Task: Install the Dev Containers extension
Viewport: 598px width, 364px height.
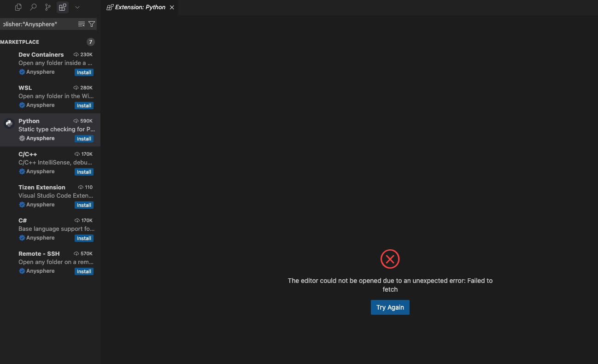Action: [84, 72]
